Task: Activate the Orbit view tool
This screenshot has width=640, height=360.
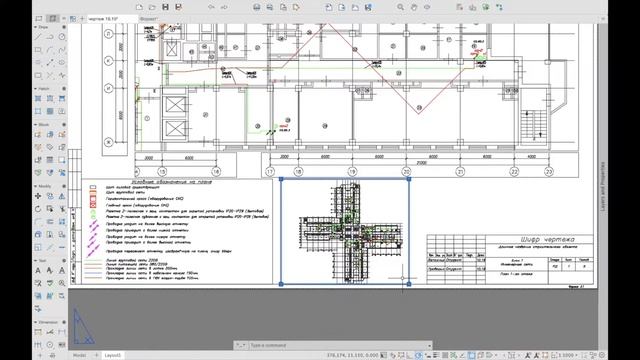Action: [x=427, y=7]
